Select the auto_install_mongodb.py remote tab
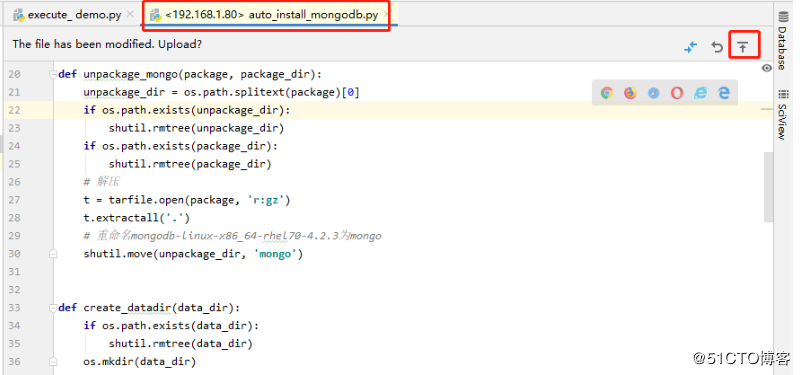800x375 pixels. [271, 15]
